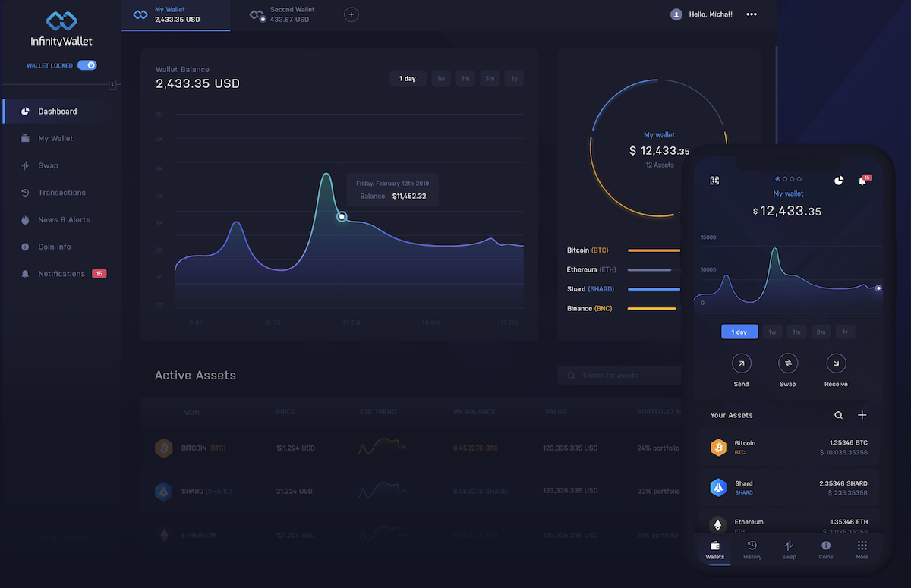Screen dimensions: 911x588
Task: Tap the History tab on phone
Action: 752,550
